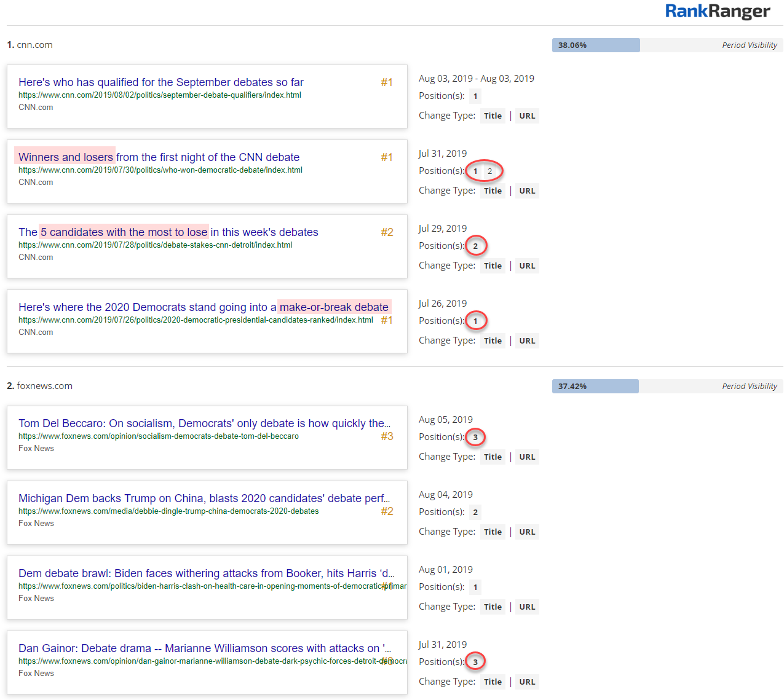Image resolution: width=784 pixels, height=700 pixels.
Task: Open 'Dem debate brawl: Biden faces withering attacks' headline
Action: [x=206, y=573]
